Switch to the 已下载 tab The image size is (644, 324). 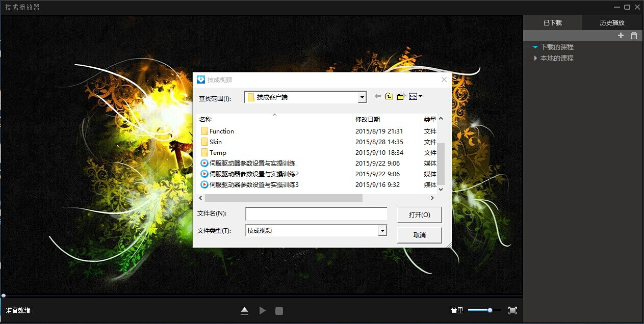(x=552, y=22)
